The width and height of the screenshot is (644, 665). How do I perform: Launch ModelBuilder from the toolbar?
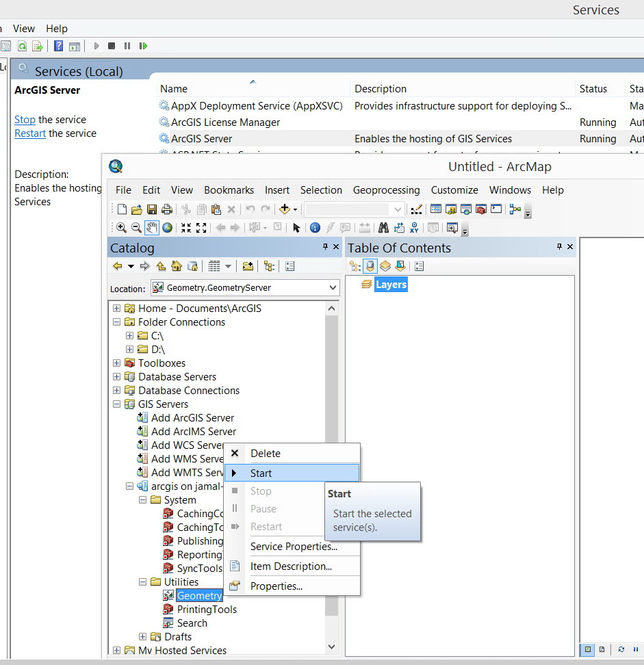click(515, 209)
